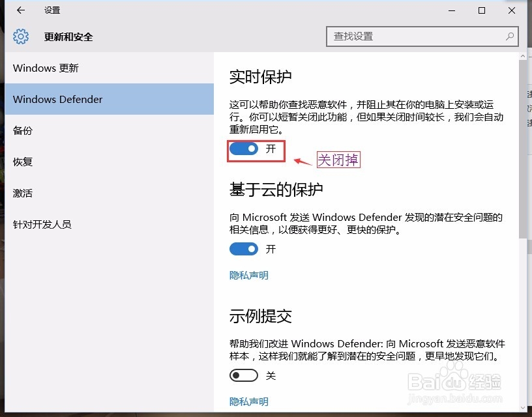Click the settings gear icon

[x=21, y=36]
